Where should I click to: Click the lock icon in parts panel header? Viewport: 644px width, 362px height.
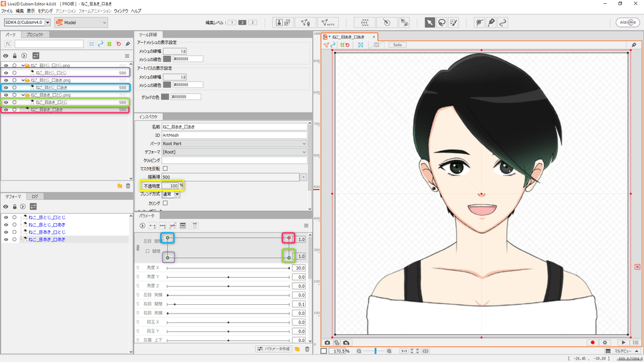(14, 55)
